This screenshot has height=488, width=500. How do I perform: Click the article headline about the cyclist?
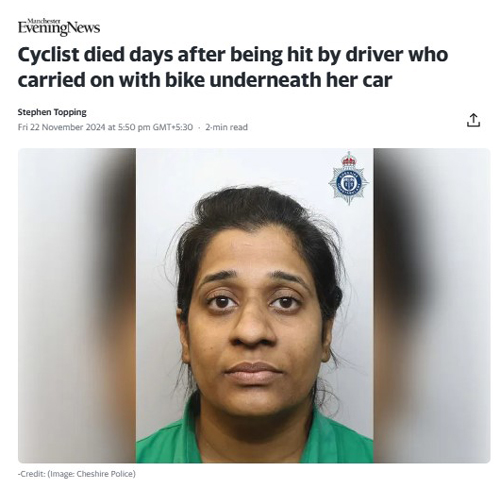point(233,67)
